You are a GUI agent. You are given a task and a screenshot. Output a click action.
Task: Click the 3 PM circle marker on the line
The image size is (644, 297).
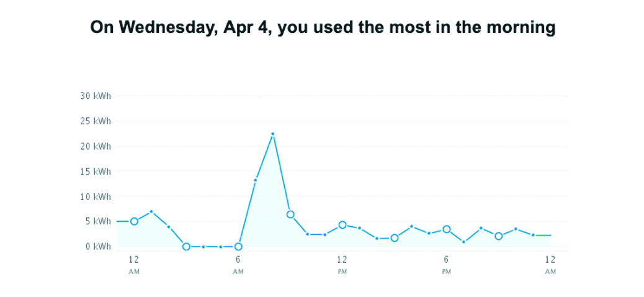click(394, 238)
